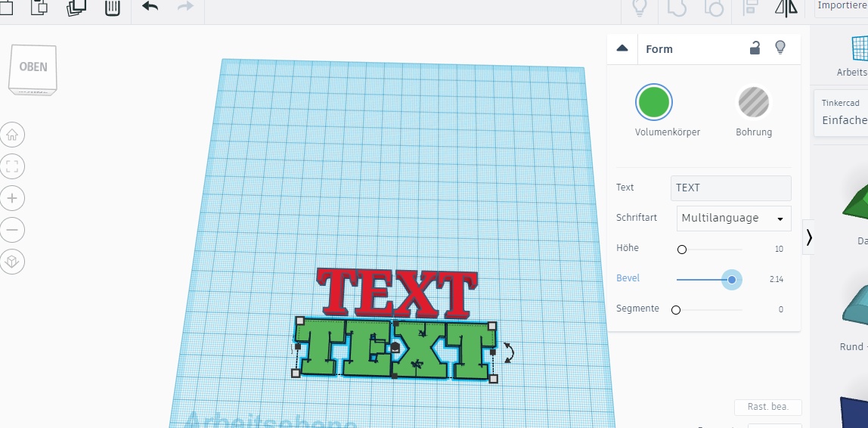Lock the shape via padlock icon

tap(755, 48)
